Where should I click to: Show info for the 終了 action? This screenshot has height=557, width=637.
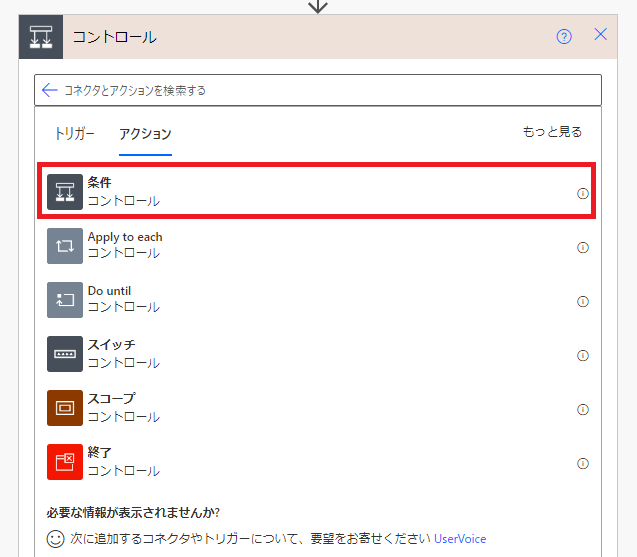[583, 464]
